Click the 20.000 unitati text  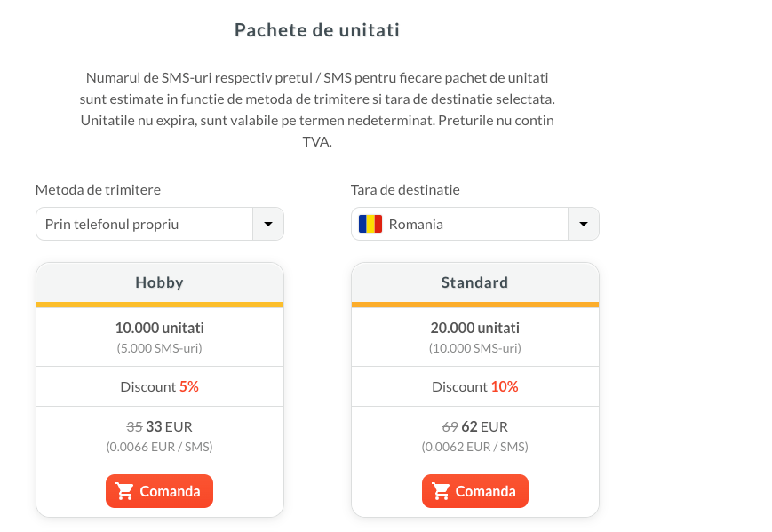click(x=475, y=328)
